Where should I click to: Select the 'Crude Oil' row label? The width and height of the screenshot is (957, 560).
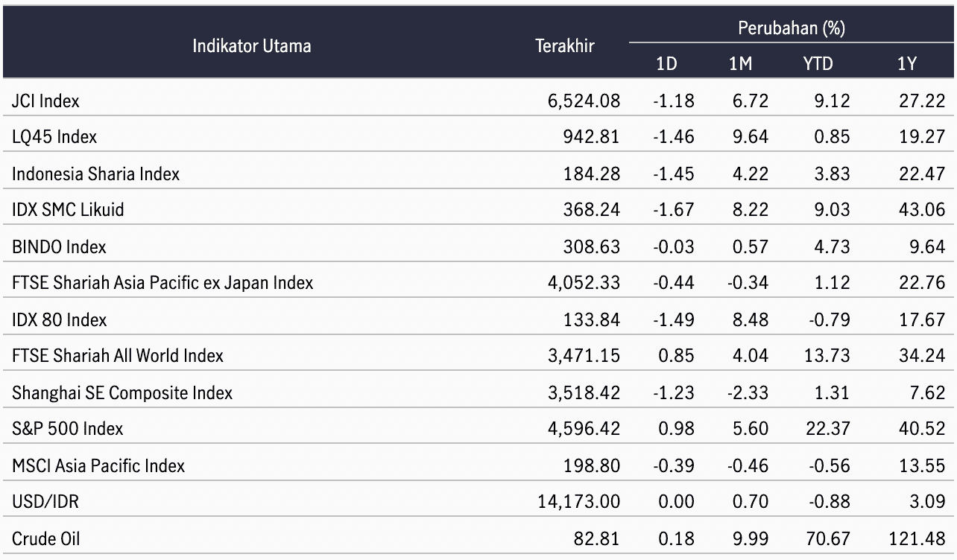pos(45,539)
